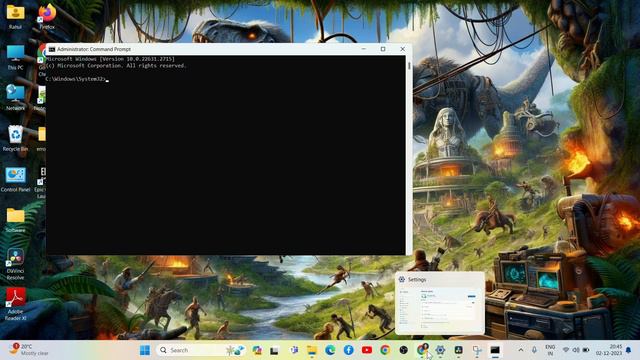Click the Settings window preview thumbnail

point(440,303)
